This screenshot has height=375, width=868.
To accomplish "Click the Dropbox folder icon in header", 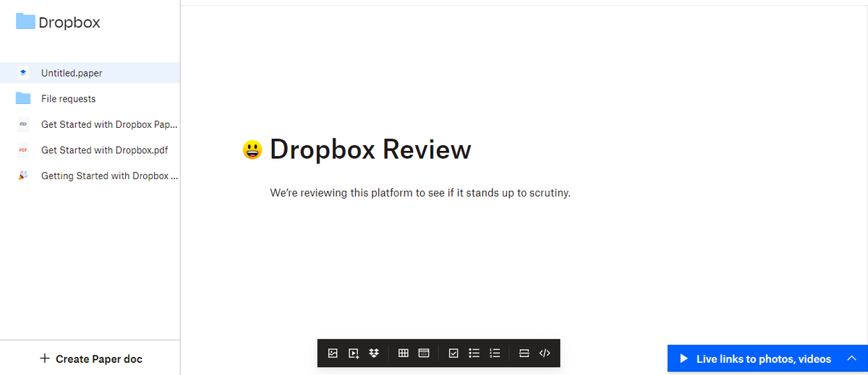I will (25, 21).
